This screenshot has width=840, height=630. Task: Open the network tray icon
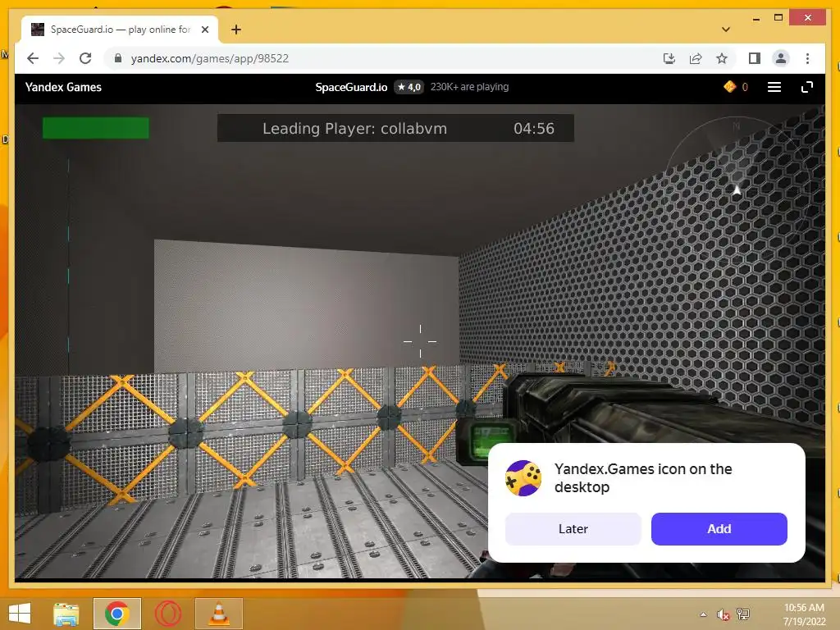(x=743, y=614)
